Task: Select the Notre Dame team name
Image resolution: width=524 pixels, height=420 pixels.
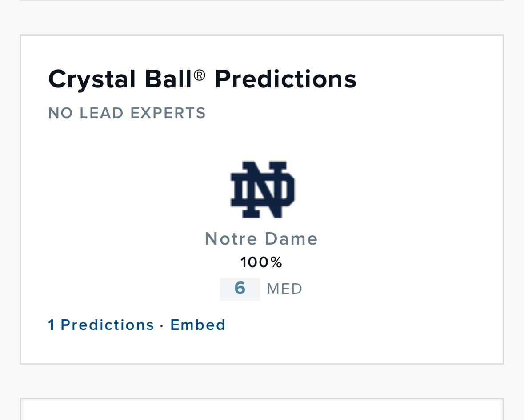Action: [x=261, y=239]
